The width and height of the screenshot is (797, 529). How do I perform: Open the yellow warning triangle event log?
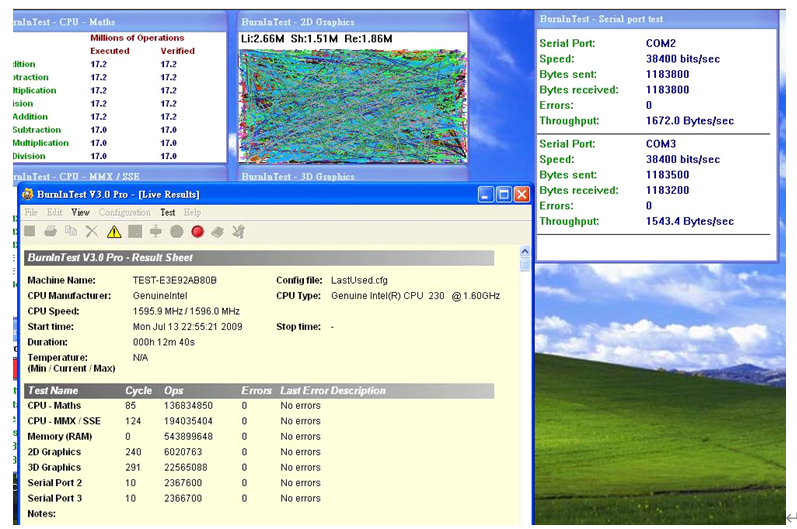point(114,232)
